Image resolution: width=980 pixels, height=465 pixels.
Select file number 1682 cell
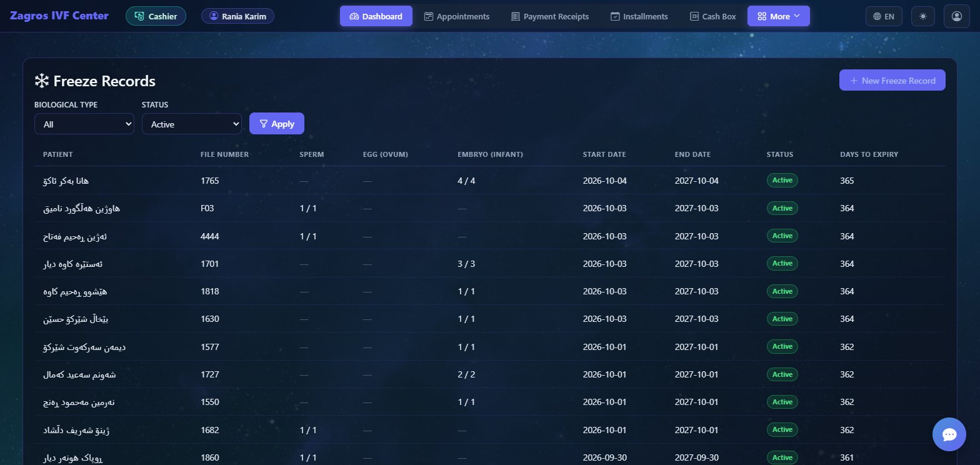click(210, 430)
